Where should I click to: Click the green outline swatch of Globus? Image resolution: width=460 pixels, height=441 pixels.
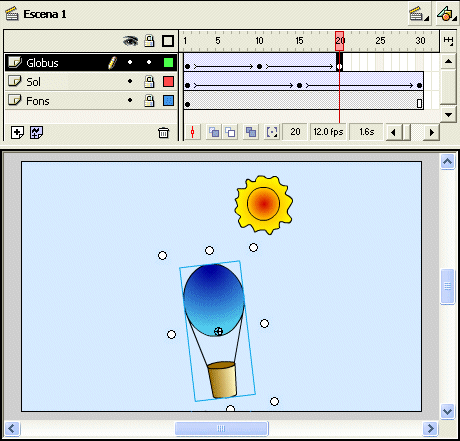click(x=168, y=62)
